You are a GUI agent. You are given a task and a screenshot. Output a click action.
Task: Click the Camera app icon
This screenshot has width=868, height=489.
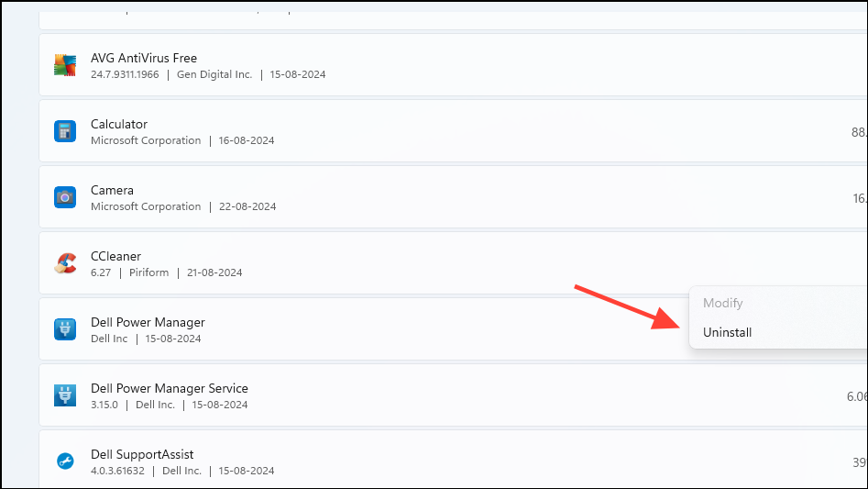(x=65, y=197)
